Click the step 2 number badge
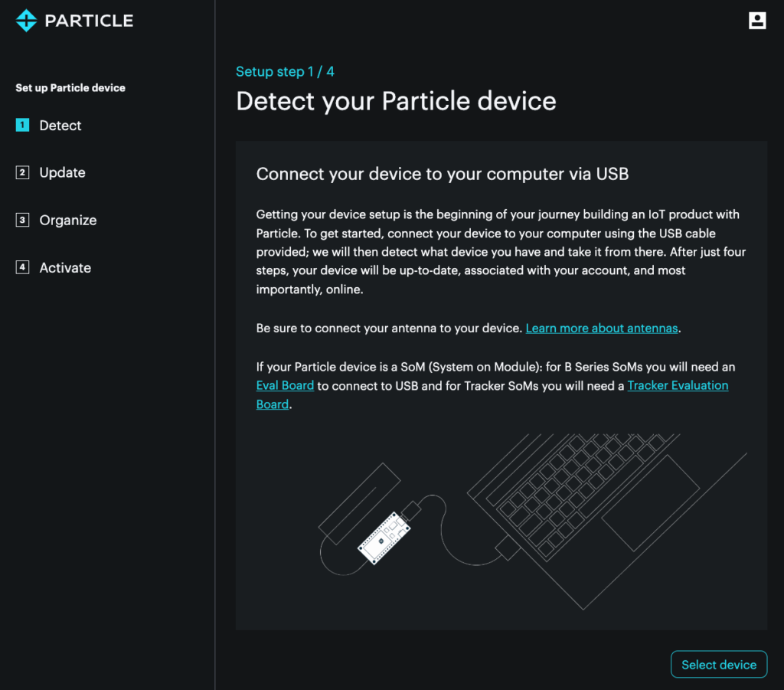This screenshot has height=690, width=784. tap(22, 173)
